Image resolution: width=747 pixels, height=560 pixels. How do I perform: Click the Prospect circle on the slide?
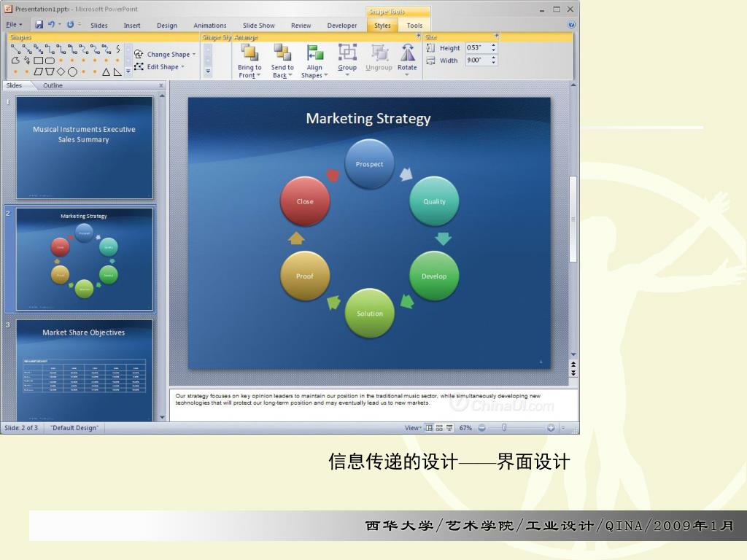(x=369, y=164)
